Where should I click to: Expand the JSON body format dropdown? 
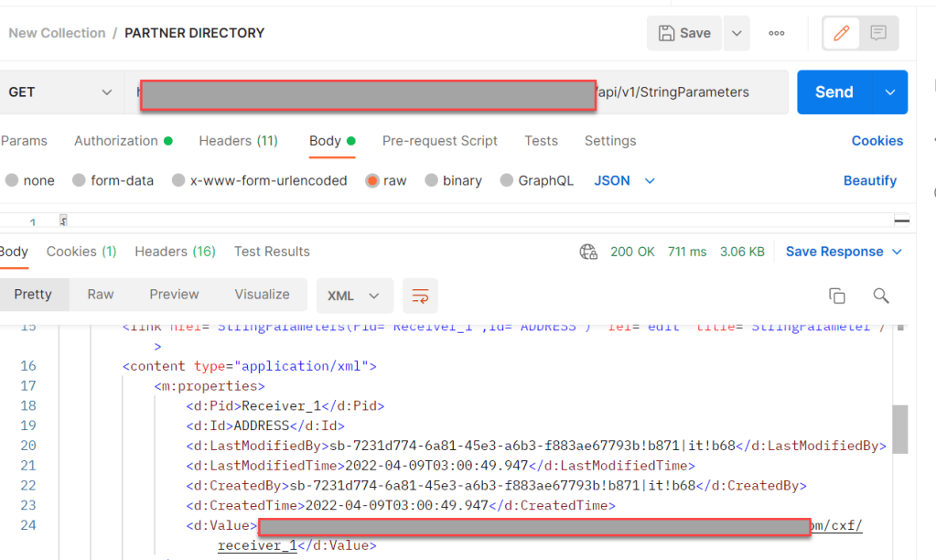click(x=625, y=180)
